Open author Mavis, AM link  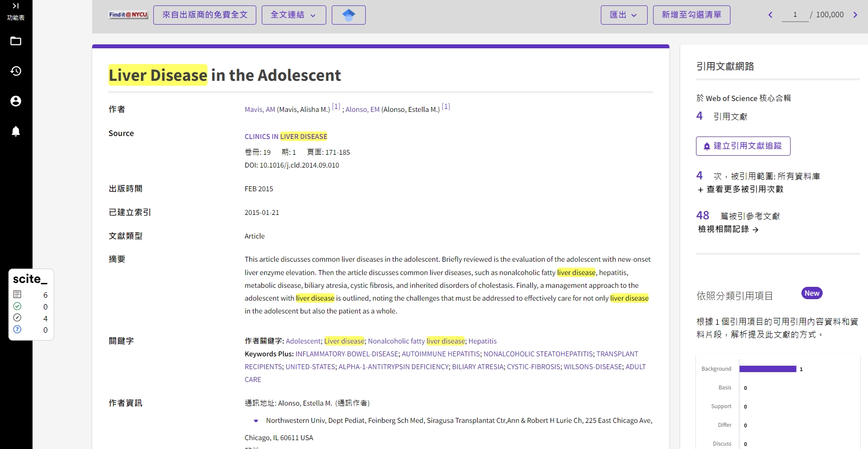coord(260,109)
